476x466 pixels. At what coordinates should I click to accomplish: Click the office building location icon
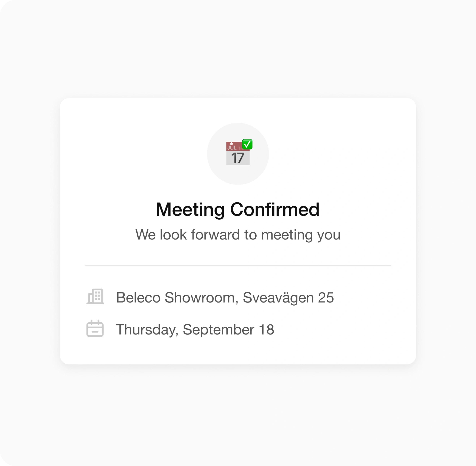point(95,296)
